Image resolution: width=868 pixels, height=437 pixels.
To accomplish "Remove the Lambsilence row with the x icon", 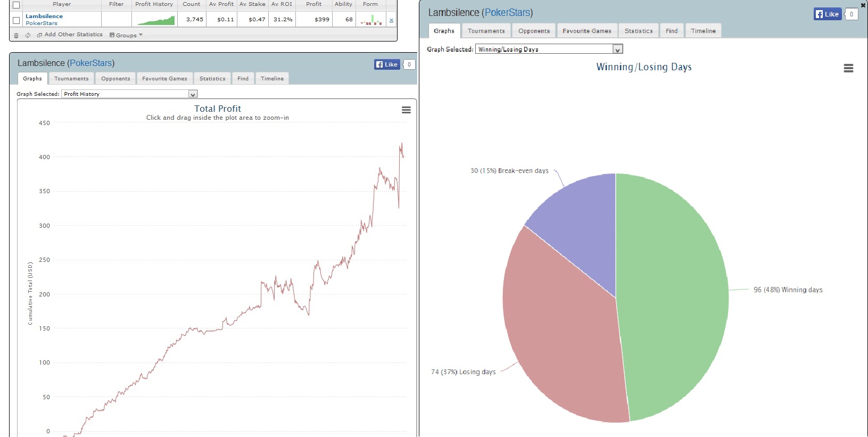I will pos(391,20).
